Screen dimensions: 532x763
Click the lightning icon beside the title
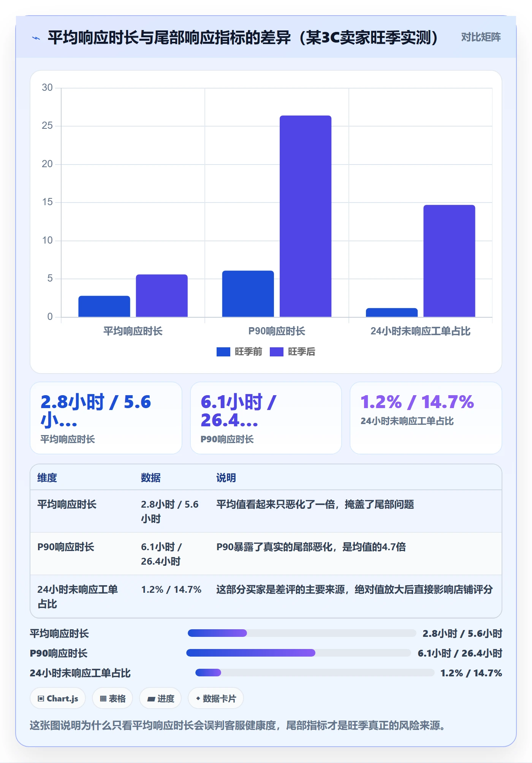36,38
